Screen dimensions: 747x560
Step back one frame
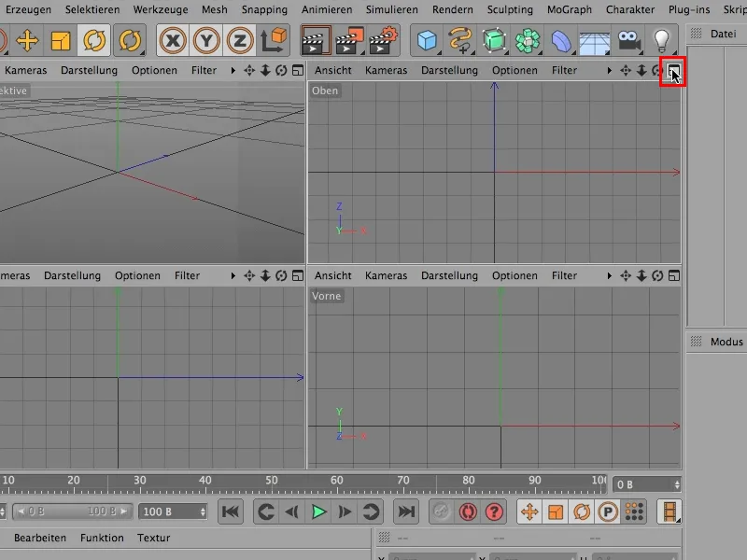click(x=291, y=511)
